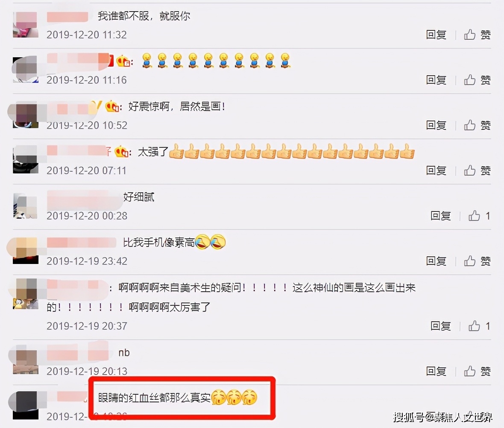Open the avatar of the '好细腻' commenter
This screenshot has width=504, height=428.
click(x=25, y=206)
